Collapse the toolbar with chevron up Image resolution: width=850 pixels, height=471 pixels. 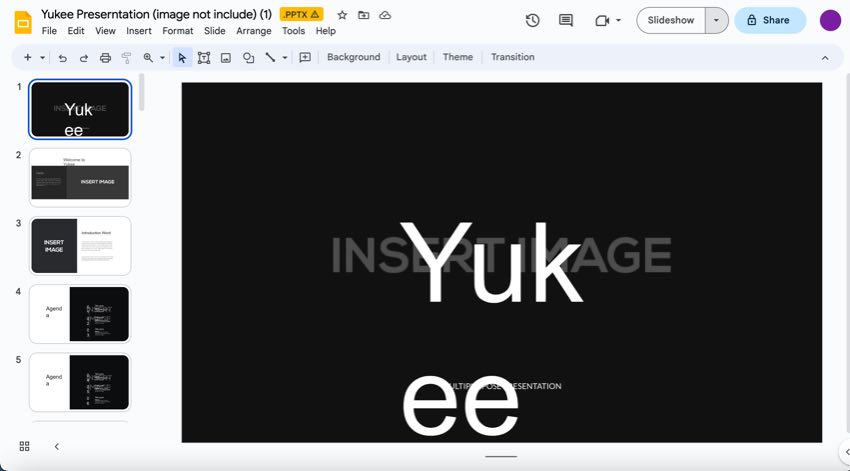pos(825,58)
